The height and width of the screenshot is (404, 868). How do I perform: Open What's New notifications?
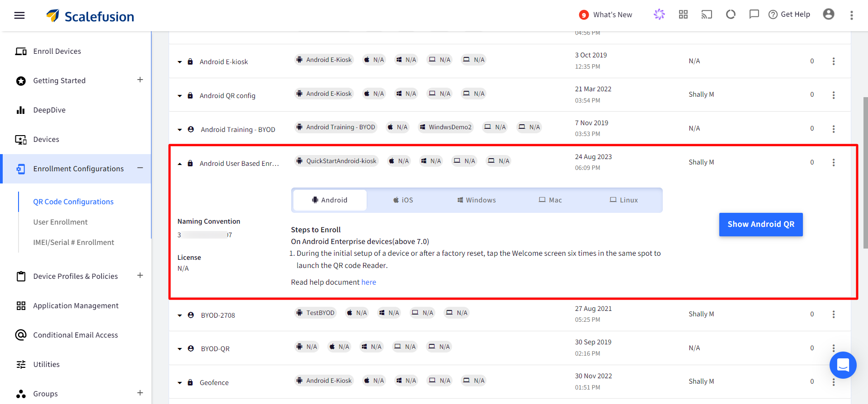606,15
